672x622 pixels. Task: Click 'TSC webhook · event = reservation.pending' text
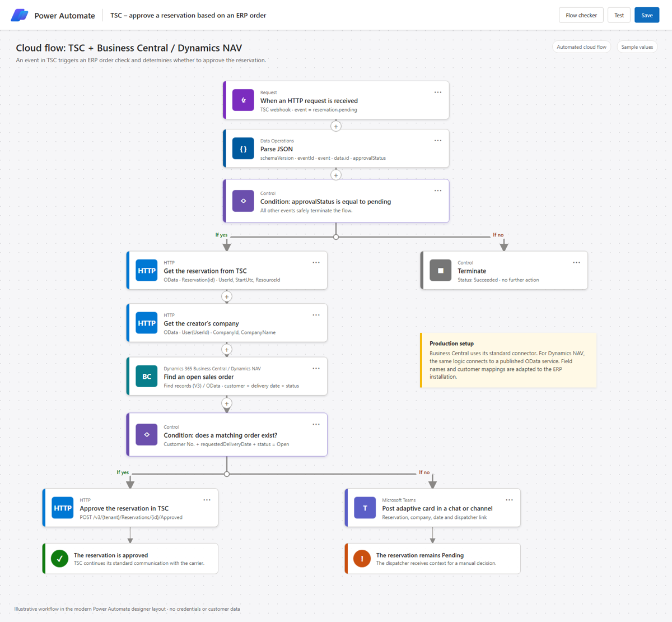click(309, 110)
